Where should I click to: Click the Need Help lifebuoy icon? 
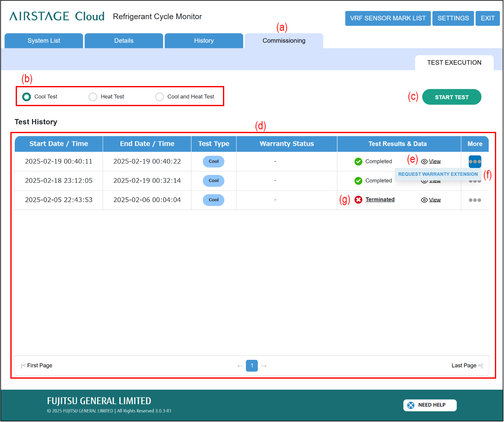[x=411, y=405]
